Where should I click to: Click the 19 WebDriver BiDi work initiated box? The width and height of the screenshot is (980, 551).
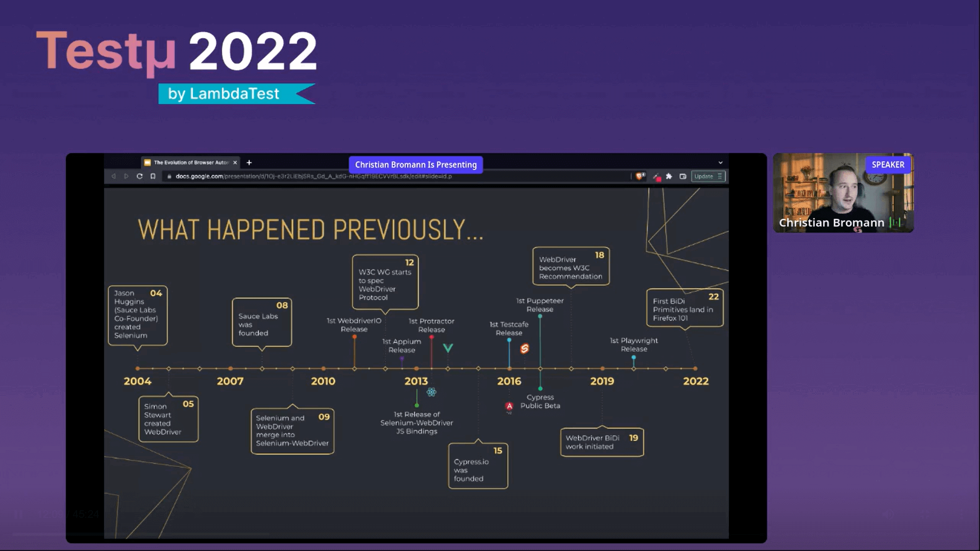602,442
